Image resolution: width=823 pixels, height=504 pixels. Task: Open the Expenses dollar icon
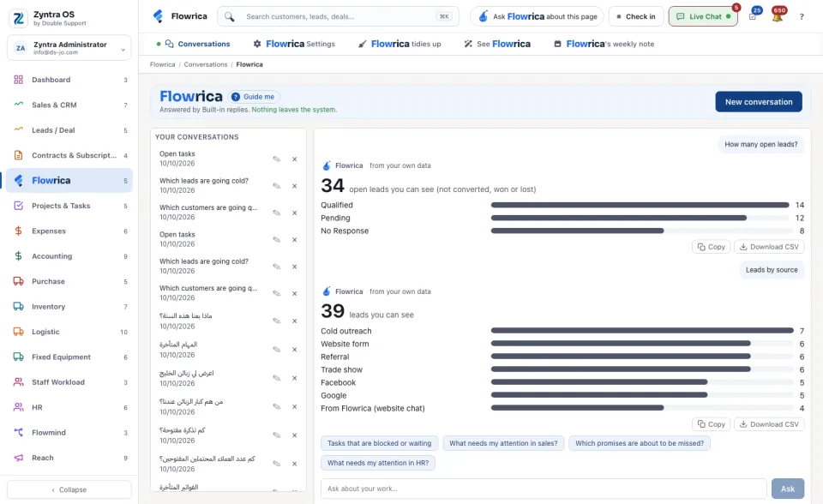[18, 231]
